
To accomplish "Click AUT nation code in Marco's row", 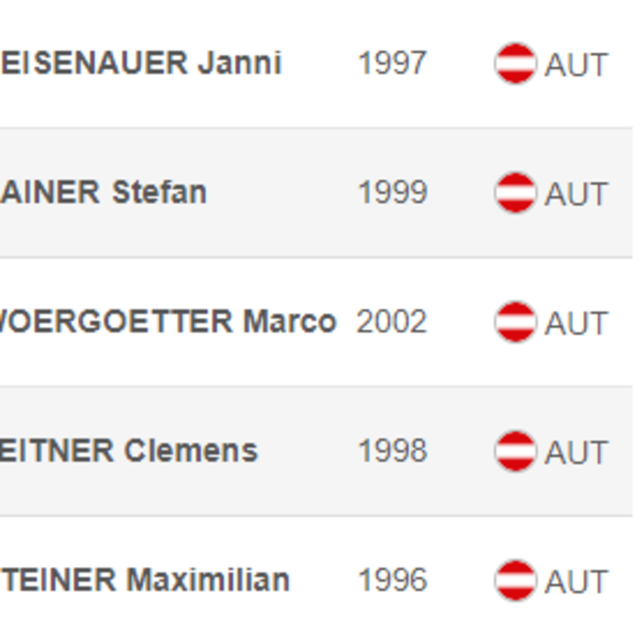I will click(x=576, y=323).
